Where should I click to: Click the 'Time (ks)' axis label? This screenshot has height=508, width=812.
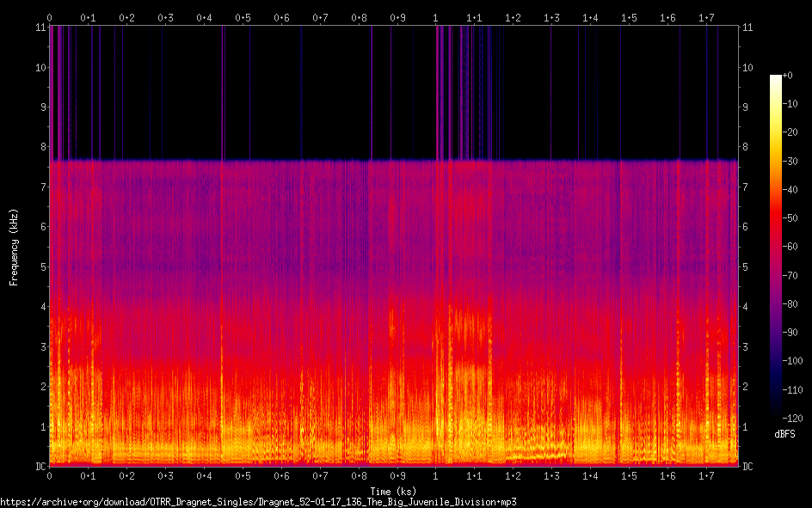[x=393, y=489]
